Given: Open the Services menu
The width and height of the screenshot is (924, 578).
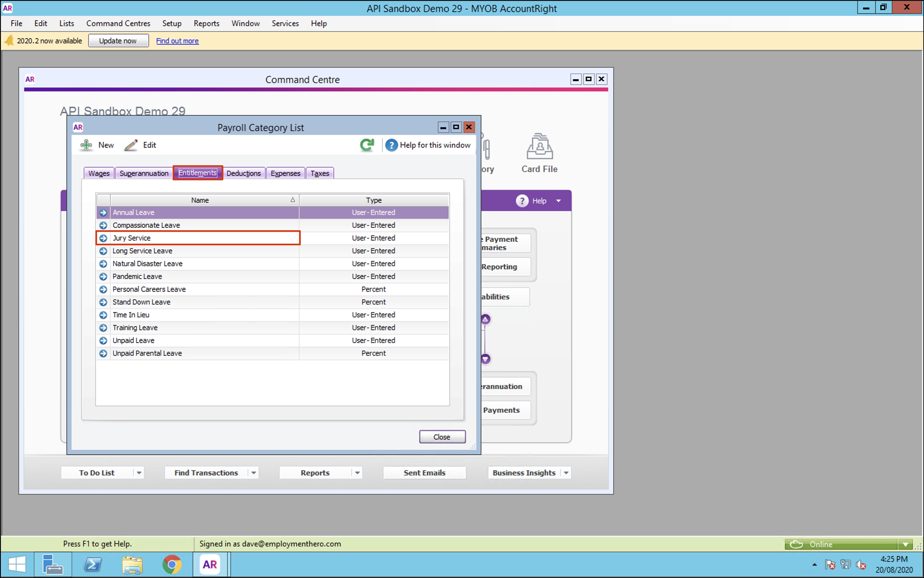Looking at the screenshot, I should [x=285, y=23].
